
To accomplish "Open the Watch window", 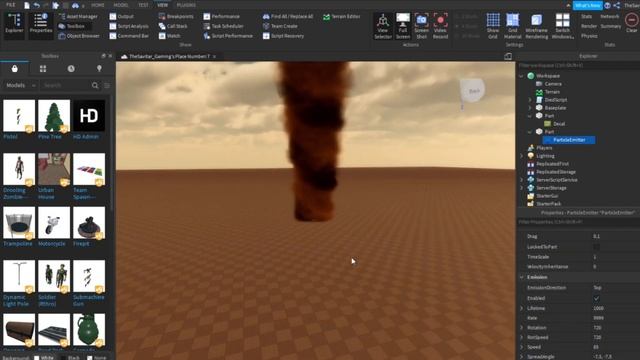I will 169,36.
